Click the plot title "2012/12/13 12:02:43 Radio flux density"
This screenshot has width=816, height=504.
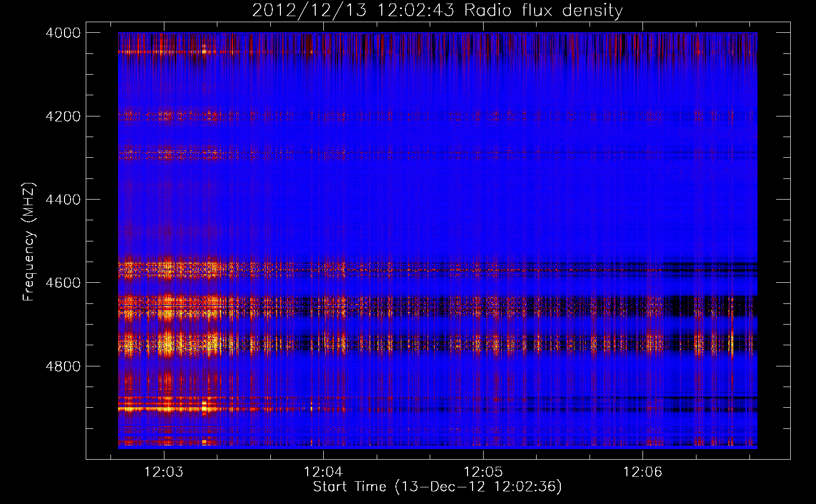click(437, 10)
